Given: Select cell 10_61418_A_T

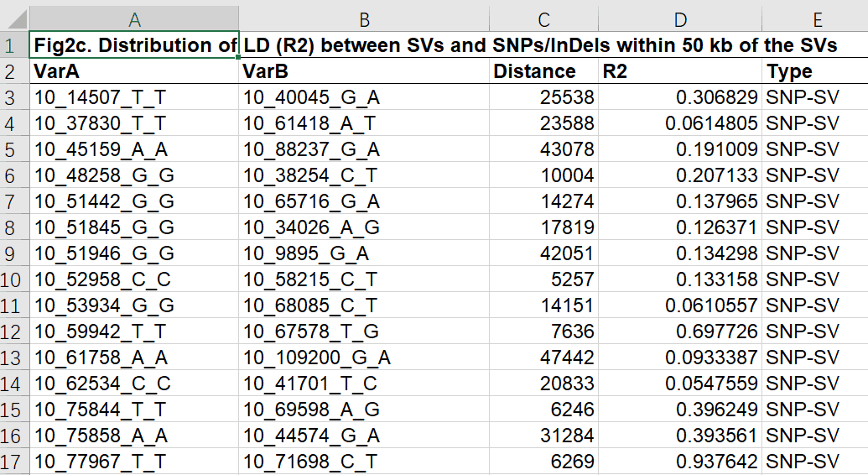Looking at the screenshot, I should [364, 123].
